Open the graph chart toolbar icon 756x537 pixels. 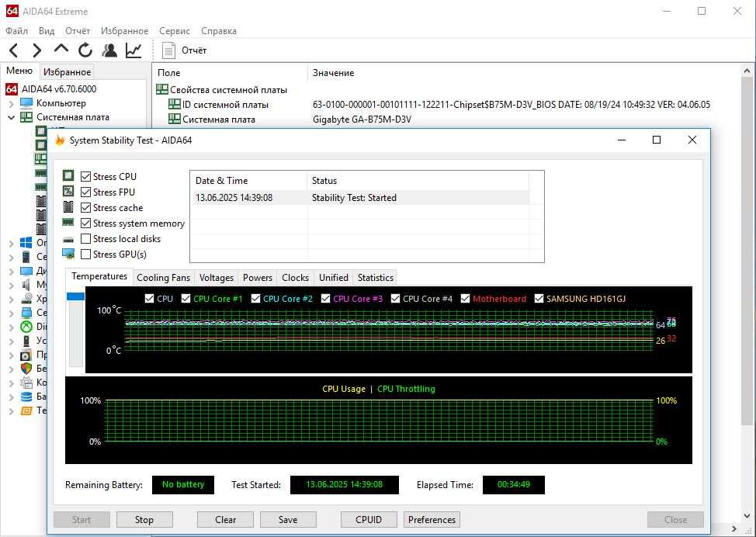(134, 50)
